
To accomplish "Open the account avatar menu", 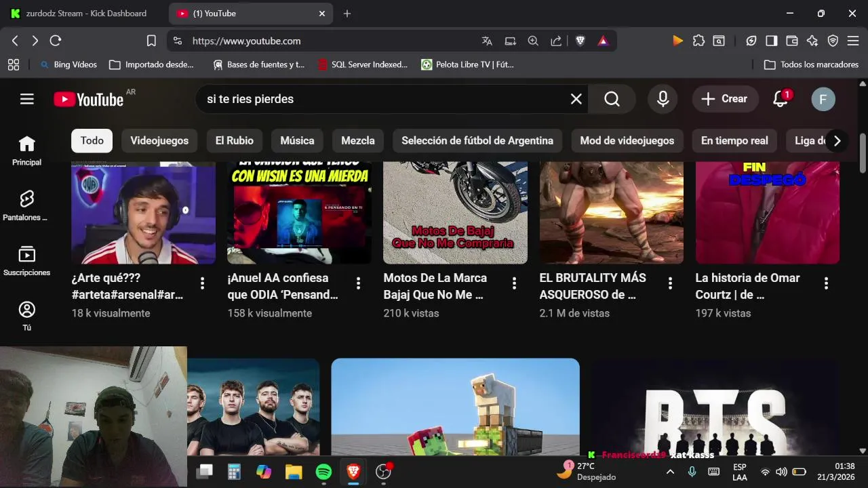I will (823, 99).
